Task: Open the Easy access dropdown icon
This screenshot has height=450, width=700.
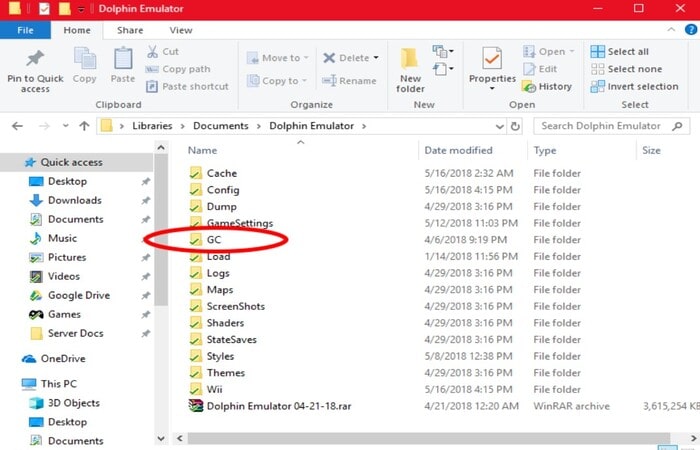Action: (x=443, y=69)
